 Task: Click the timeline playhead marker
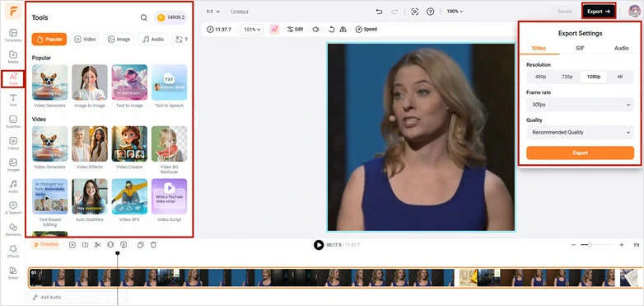tap(118, 254)
